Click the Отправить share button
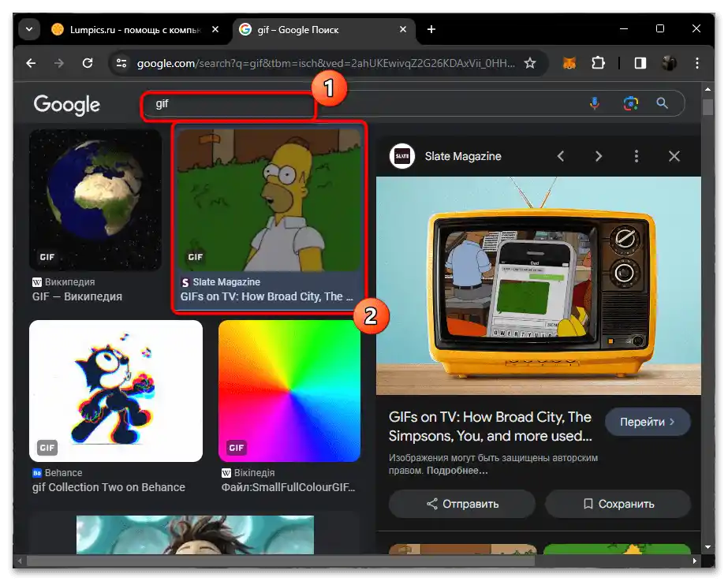The width and height of the screenshot is (728, 581). click(x=462, y=504)
